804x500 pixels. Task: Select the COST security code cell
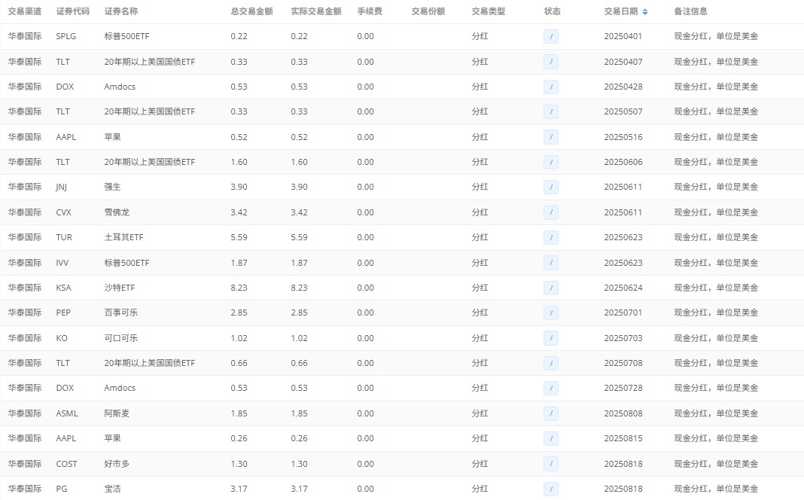[x=67, y=464]
